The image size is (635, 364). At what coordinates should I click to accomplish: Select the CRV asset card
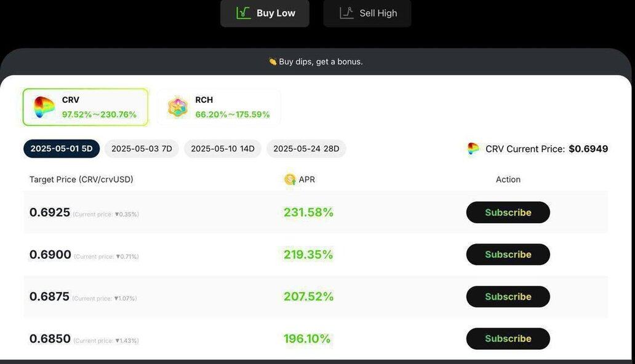tap(86, 107)
